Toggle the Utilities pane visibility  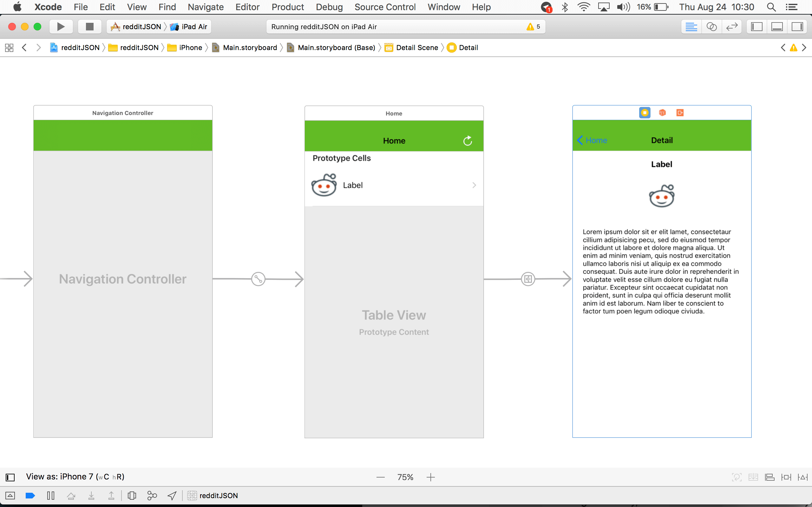point(797,27)
